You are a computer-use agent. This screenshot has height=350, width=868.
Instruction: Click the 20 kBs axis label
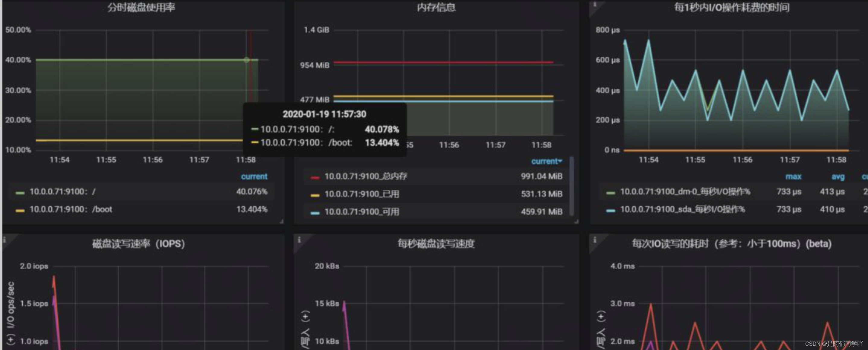tap(327, 266)
